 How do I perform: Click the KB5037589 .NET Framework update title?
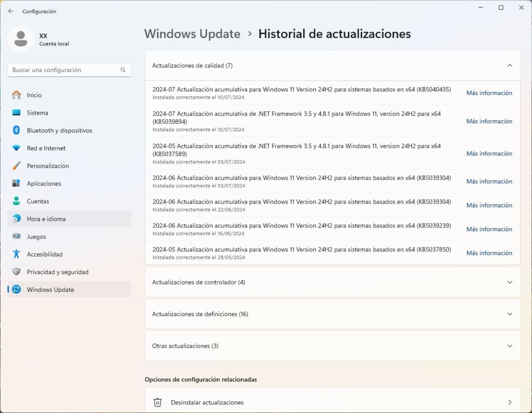296,150
